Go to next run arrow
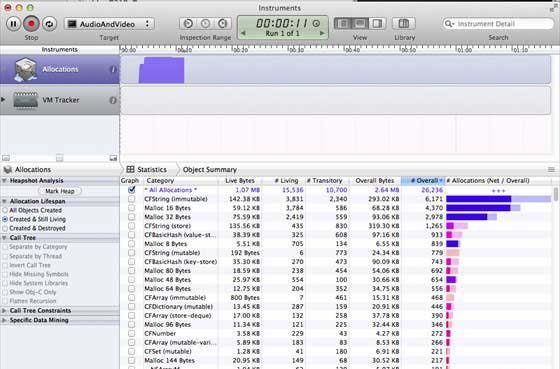 tap(322, 33)
